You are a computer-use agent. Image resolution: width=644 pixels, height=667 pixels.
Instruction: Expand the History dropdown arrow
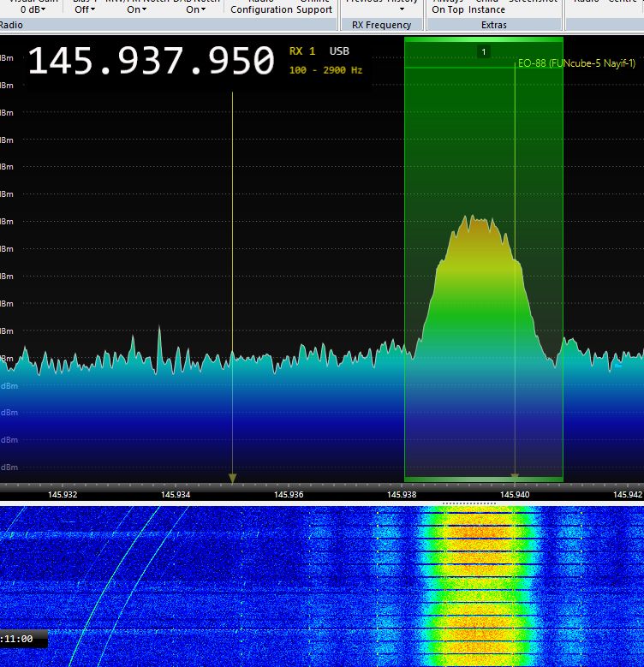(402, 9)
